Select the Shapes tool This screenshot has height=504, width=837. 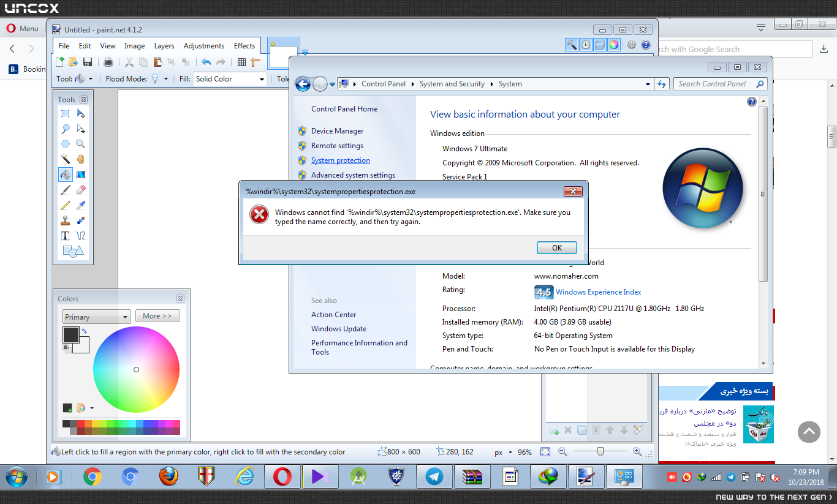point(73,251)
